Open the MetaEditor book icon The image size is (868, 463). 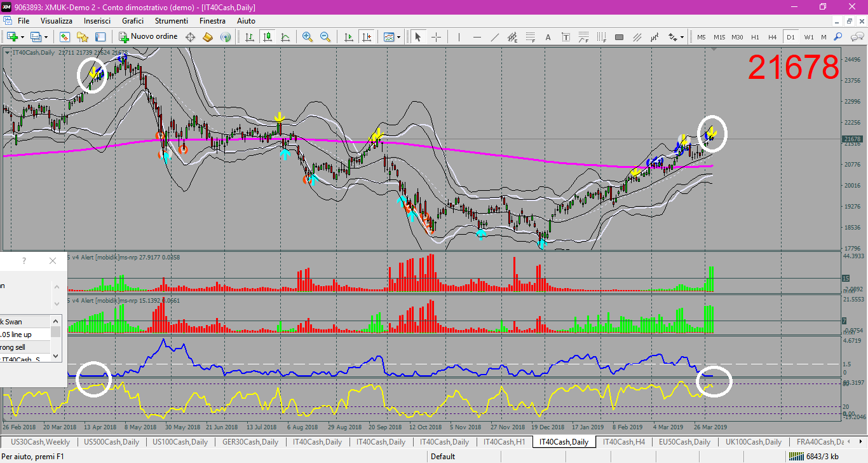208,37
